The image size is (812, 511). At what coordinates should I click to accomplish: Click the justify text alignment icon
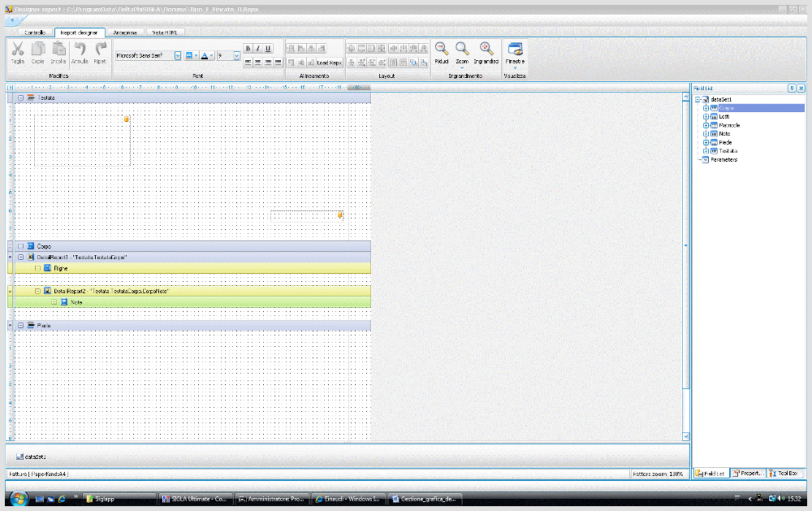[x=278, y=63]
